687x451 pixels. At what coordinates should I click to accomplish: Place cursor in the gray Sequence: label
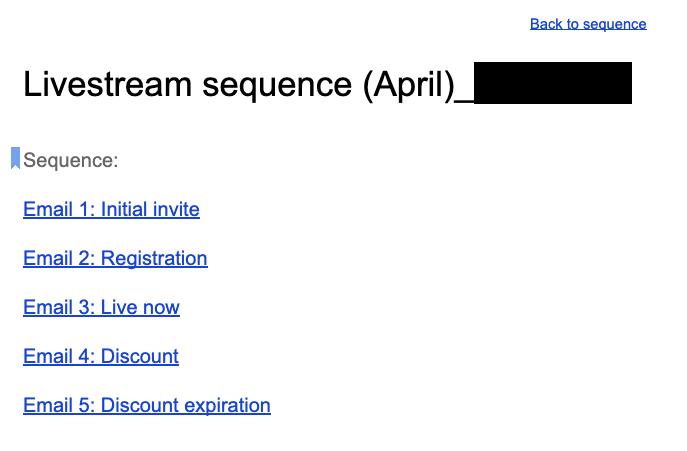coord(71,160)
